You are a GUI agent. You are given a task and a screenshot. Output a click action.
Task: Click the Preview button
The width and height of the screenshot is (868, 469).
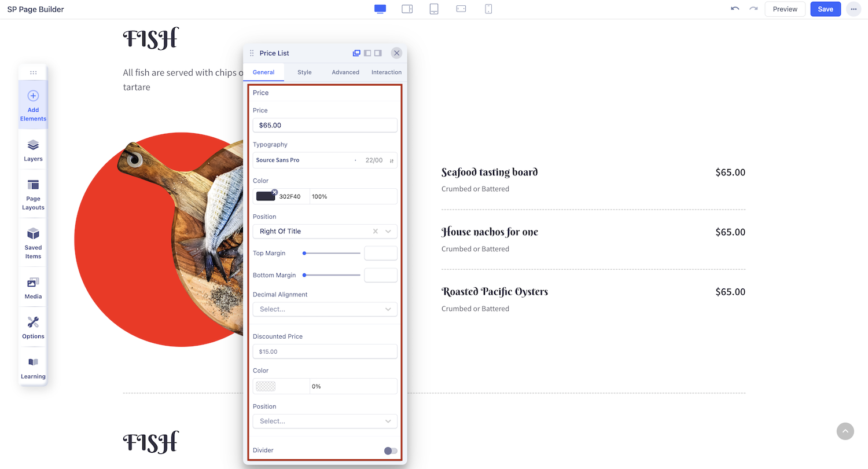[785, 9]
